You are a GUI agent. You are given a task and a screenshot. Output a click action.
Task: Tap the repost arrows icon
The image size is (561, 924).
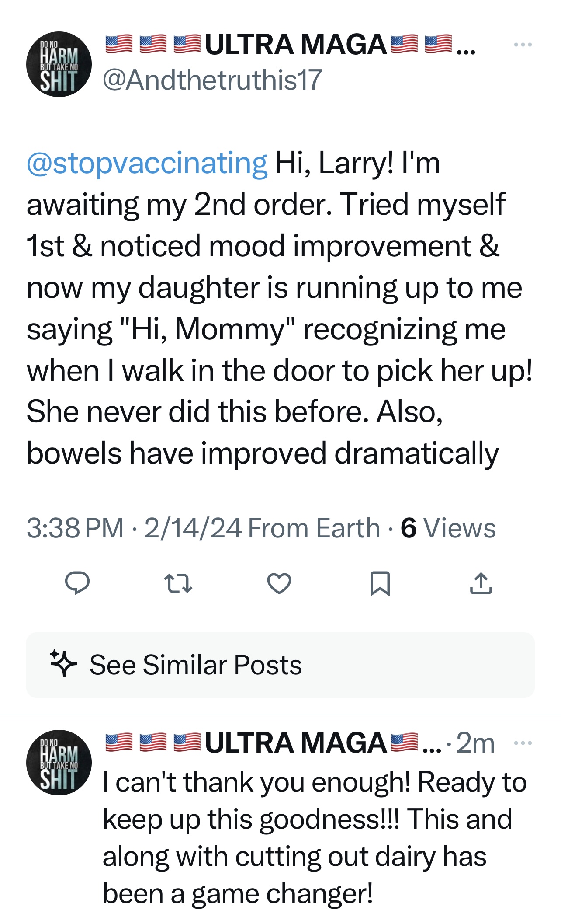point(178,583)
